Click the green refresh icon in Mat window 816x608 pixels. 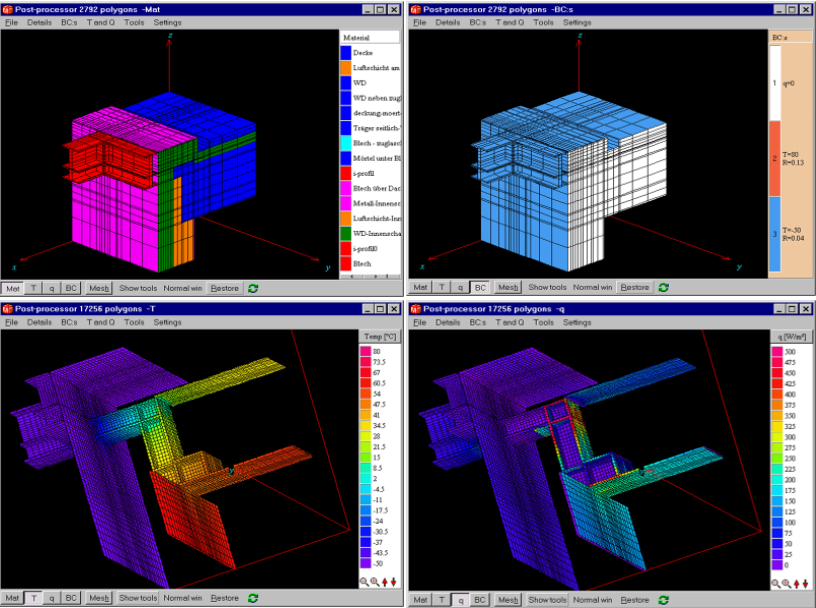(253, 288)
